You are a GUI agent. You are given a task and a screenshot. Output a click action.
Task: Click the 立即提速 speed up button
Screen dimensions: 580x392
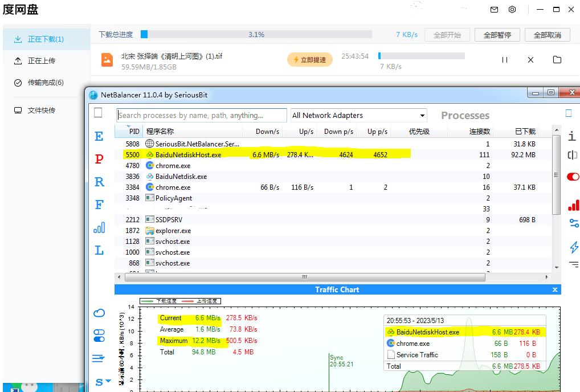pyautogui.click(x=310, y=60)
